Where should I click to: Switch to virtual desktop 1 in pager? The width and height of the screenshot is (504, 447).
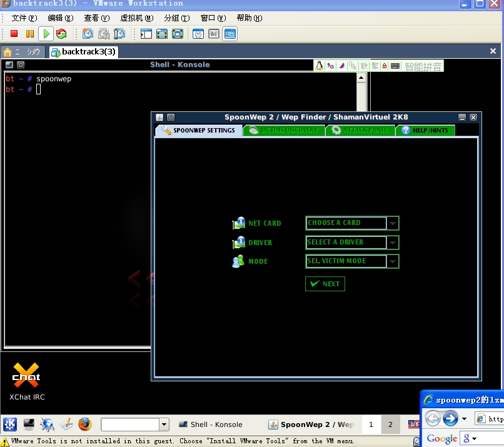[371, 424]
